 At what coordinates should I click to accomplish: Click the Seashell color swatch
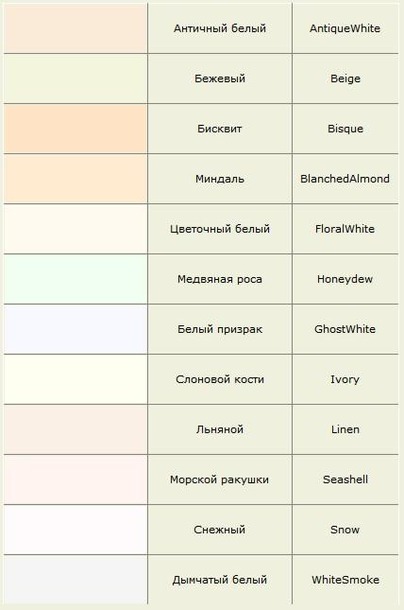tap(76, 480)
